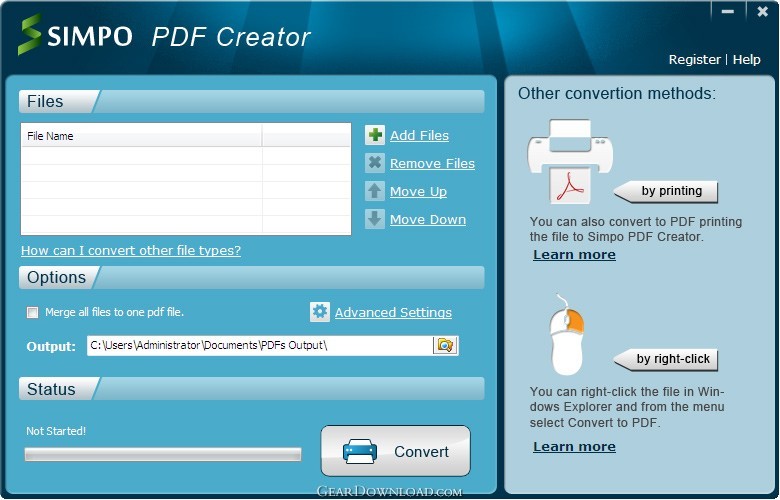This screenshot has width=780, height=500.
Task: Click the Convert button
Action: [395, 451]
